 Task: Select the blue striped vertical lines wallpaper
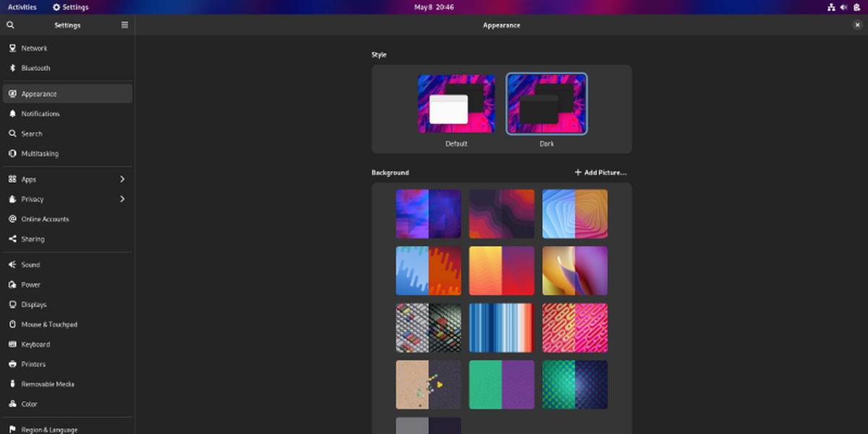(501, 328)
